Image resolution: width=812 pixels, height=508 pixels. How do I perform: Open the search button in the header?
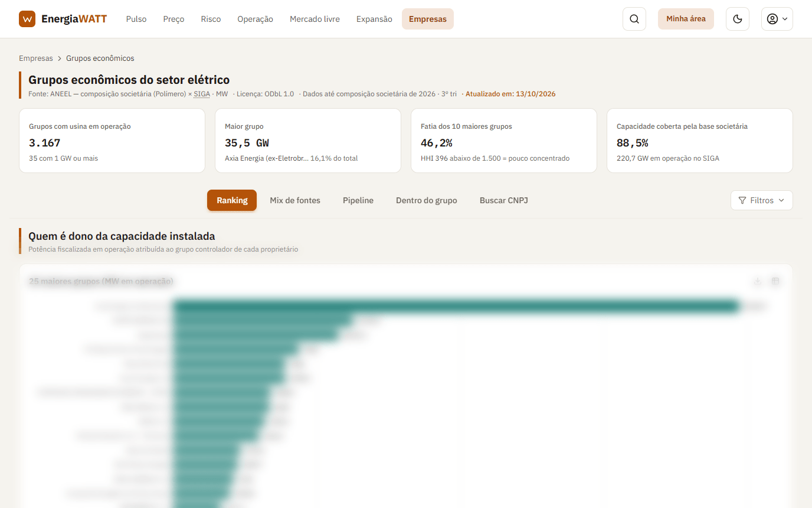click(634, 19)
